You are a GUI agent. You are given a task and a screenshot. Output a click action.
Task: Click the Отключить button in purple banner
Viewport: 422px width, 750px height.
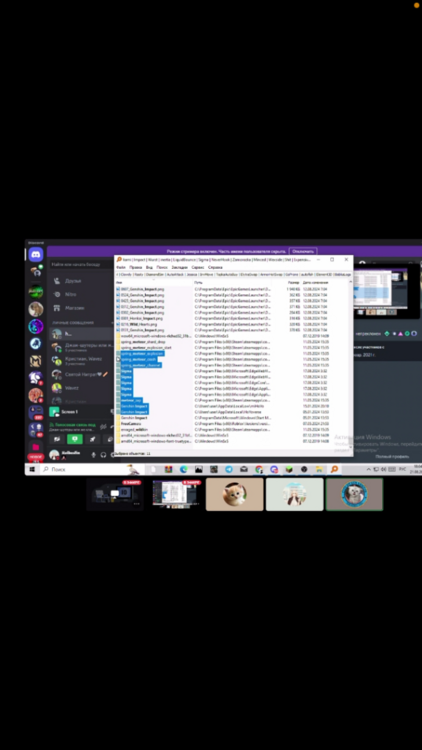(x=303, y=251)
